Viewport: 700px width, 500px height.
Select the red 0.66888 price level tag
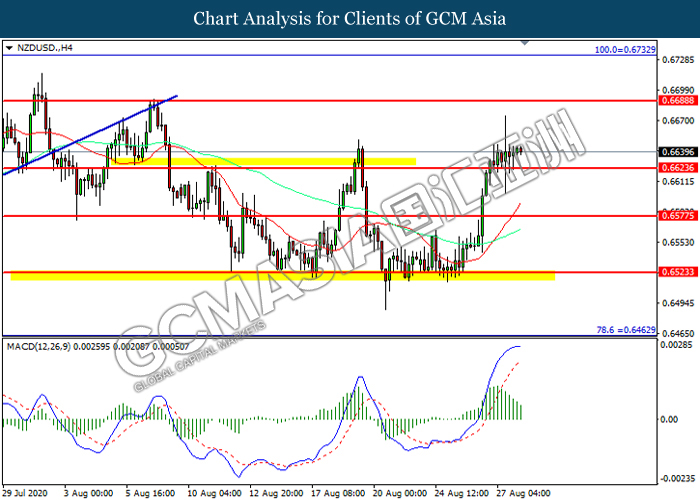pos(678,100)
